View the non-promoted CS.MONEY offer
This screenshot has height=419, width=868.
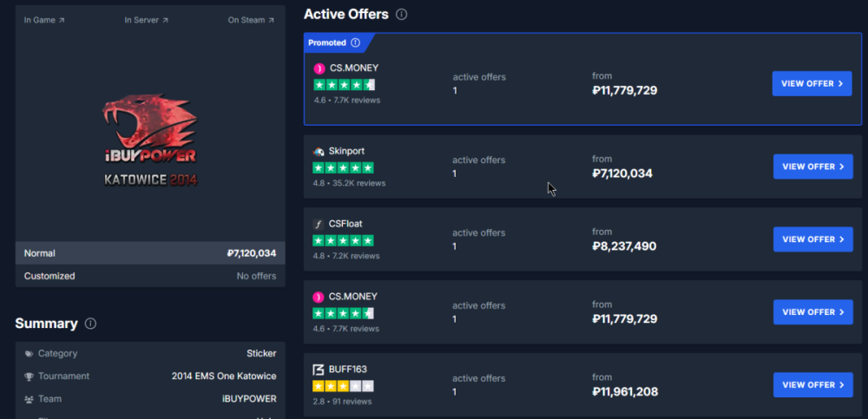pos(813,312)
